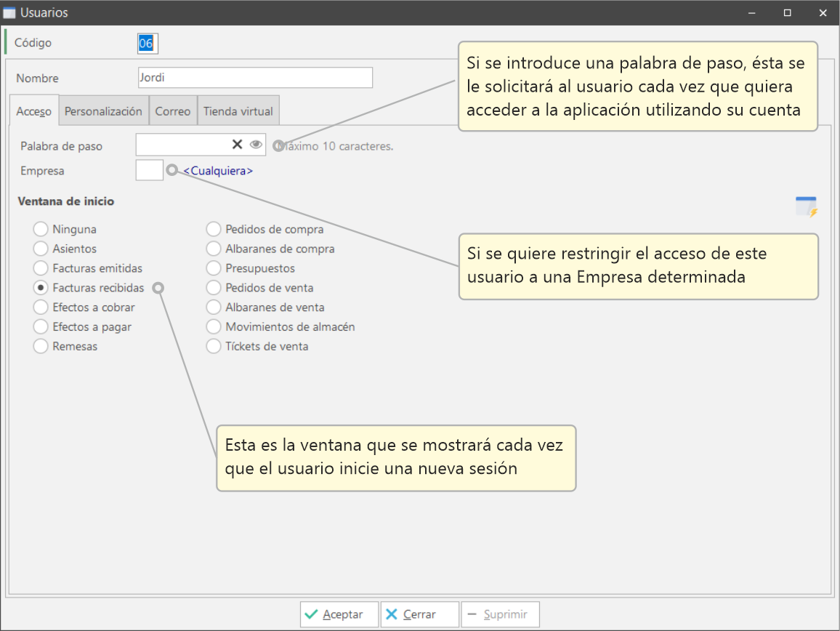Switch to the Personalización tab
This screenshot has width=840, height=631.
tap(103, 111)
